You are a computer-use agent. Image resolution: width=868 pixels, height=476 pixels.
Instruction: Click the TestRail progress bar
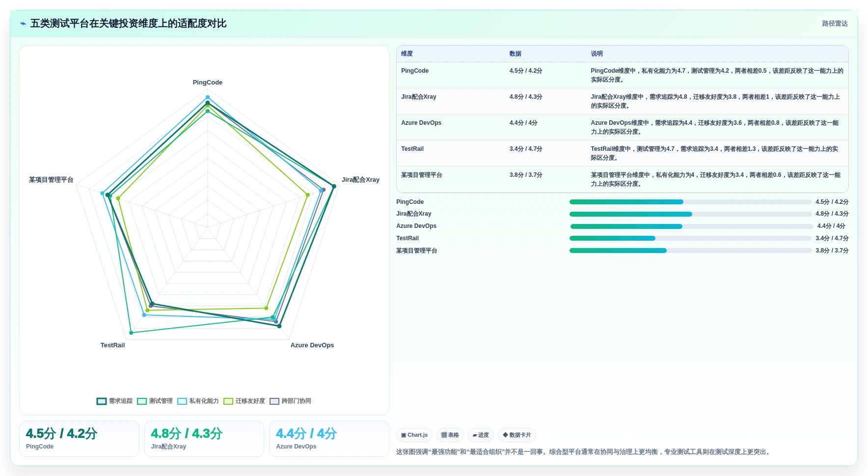(x=690, y=238)
